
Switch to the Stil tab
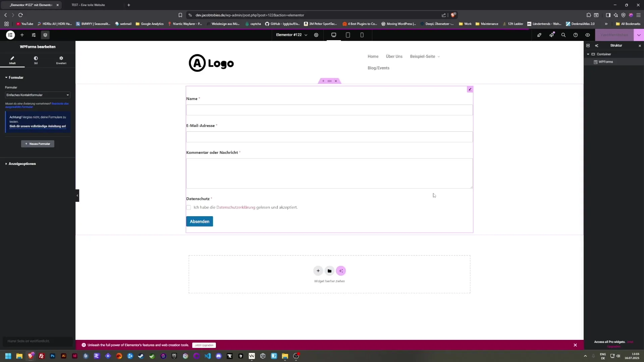(36, 60)
